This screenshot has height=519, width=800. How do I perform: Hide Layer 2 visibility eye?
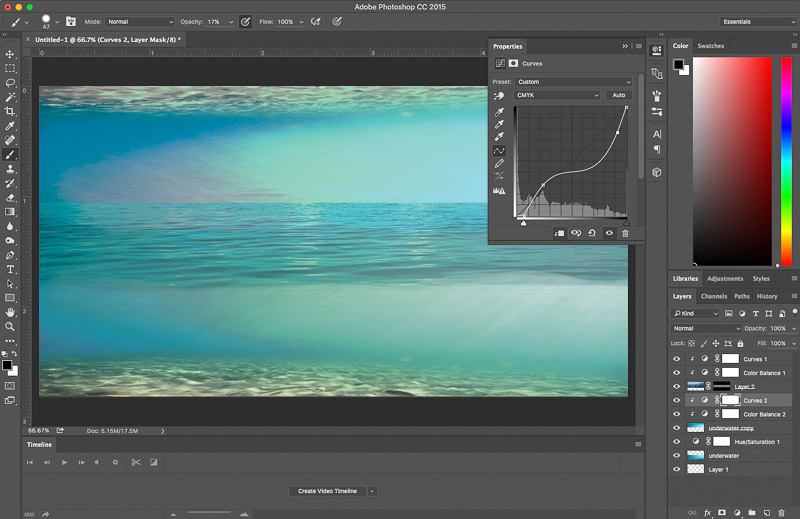tap(677, 386)
